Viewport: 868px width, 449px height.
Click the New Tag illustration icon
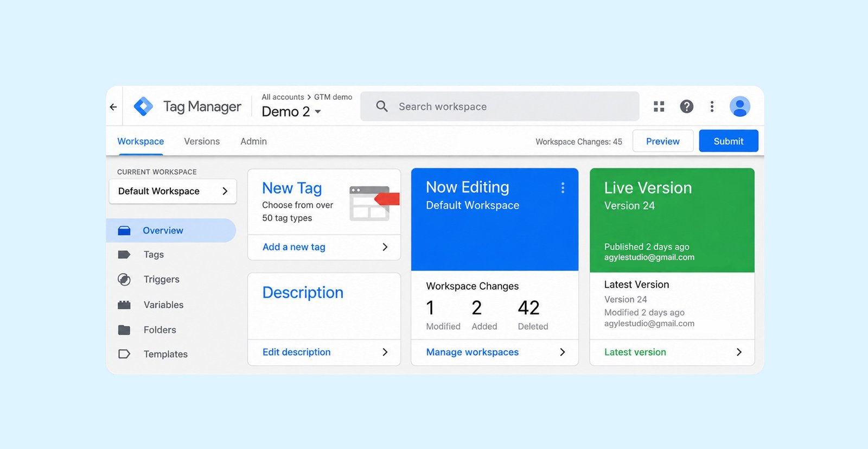coord(374,203)
